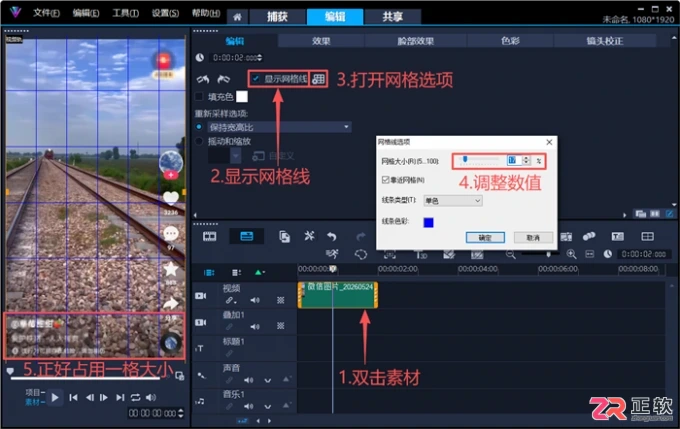Click the copy attributes toolbar icon

click(284, 236)
